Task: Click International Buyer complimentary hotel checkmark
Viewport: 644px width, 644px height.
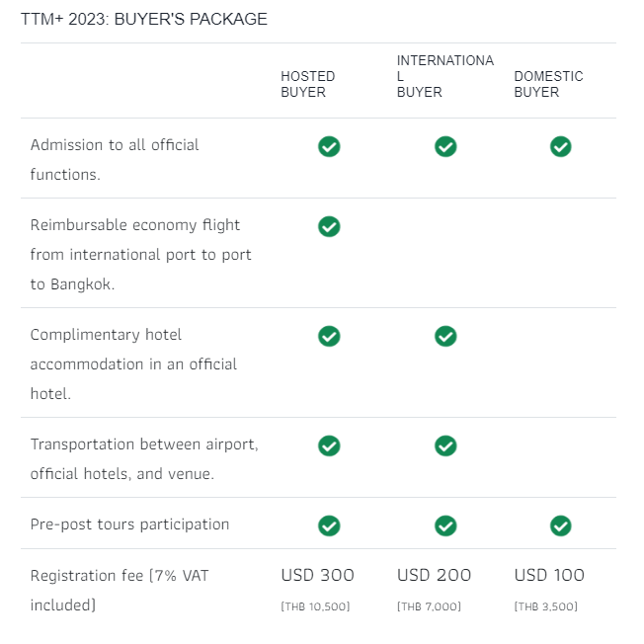Action: [445, 337]
